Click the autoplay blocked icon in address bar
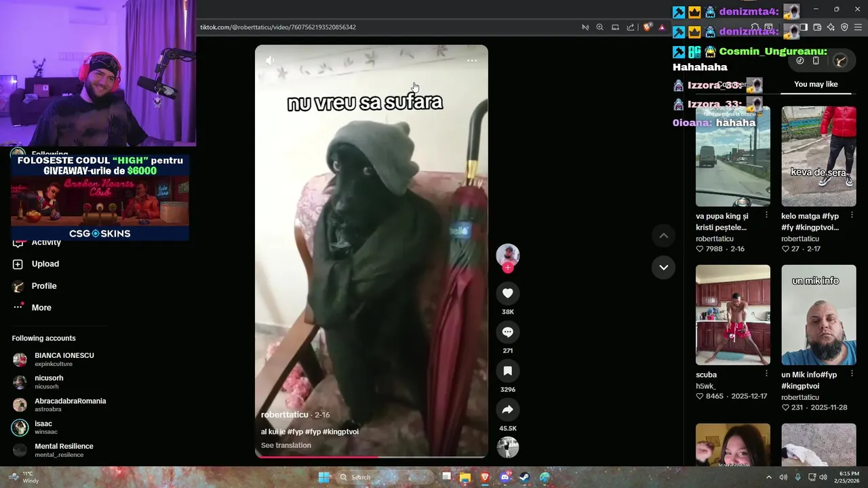The height and width of the screenshot is (488, 868). pyautogui.click(x=585, y=27)
